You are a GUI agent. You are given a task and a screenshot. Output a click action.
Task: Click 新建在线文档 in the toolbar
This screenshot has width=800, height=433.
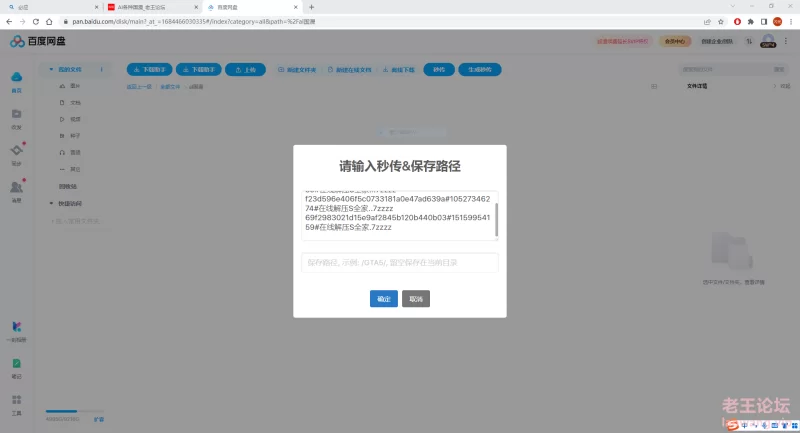tap(349, 69)
